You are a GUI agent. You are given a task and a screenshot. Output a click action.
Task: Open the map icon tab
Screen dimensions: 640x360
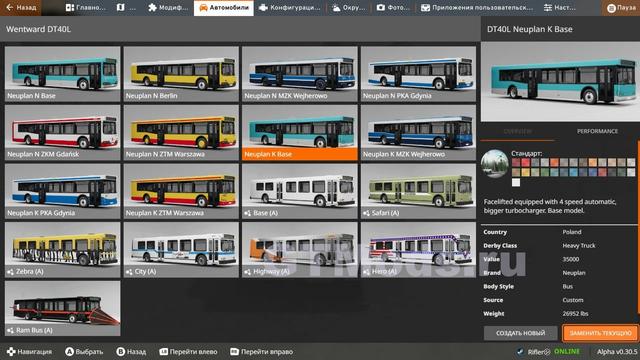pos(126,8)
